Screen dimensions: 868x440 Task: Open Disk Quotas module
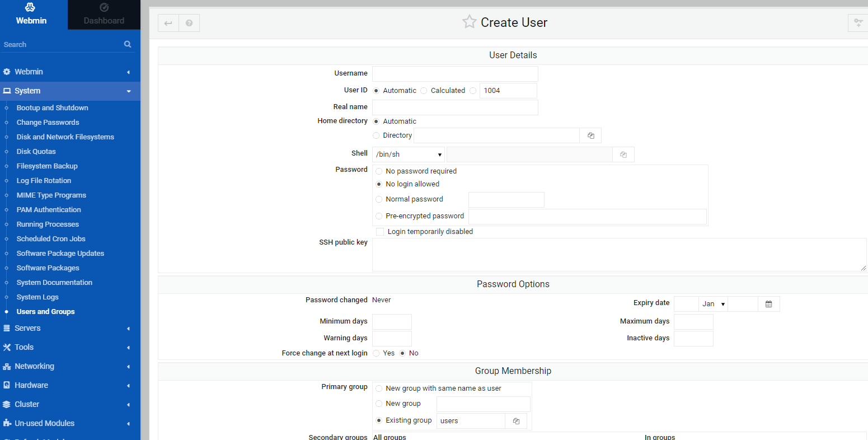36,152
